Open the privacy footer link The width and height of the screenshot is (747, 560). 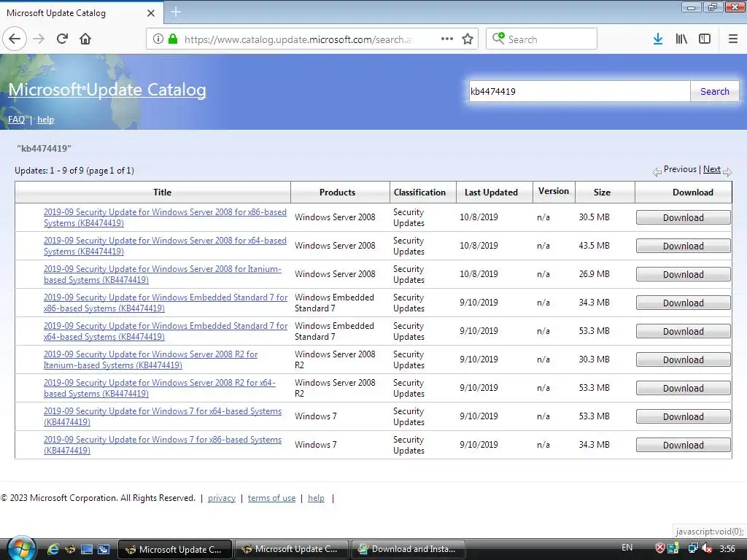coord(222,498)
